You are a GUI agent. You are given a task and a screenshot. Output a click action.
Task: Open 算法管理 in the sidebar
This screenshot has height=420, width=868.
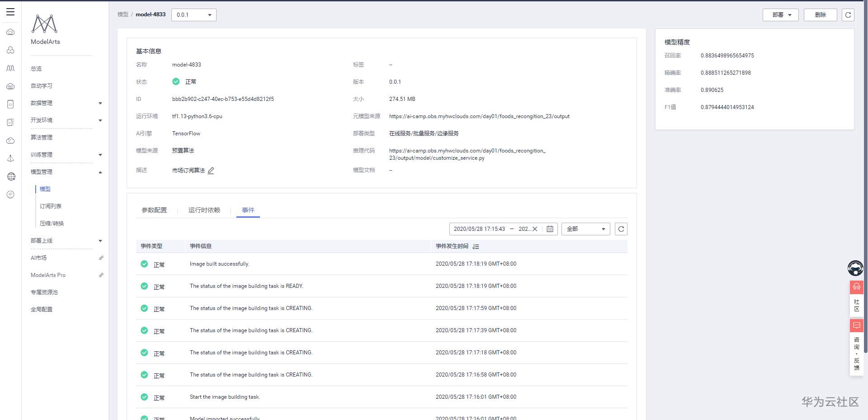tap(42, 138)
